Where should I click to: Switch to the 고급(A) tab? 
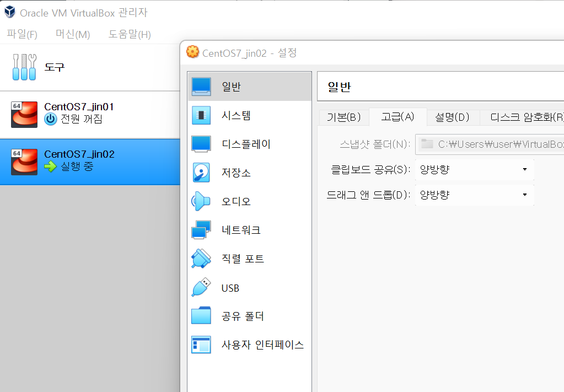pyautogui.click(x=398, y=116)
